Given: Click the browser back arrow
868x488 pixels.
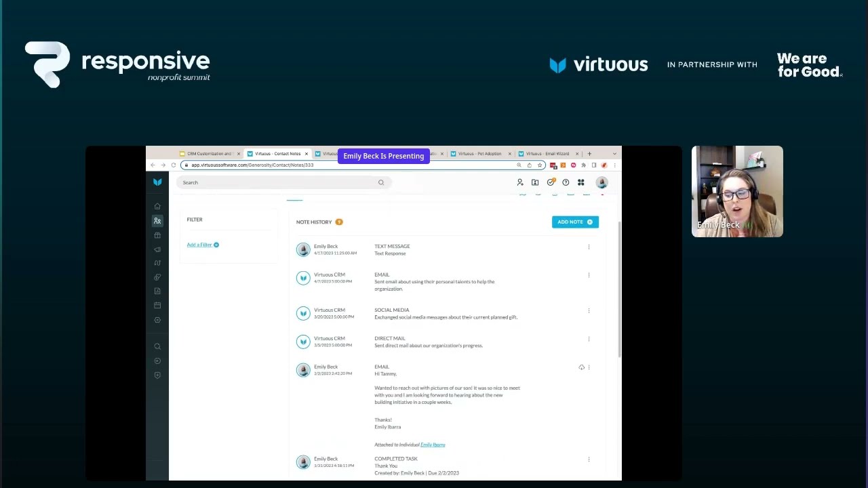Looking at the screenshot, I should (153, 165).
